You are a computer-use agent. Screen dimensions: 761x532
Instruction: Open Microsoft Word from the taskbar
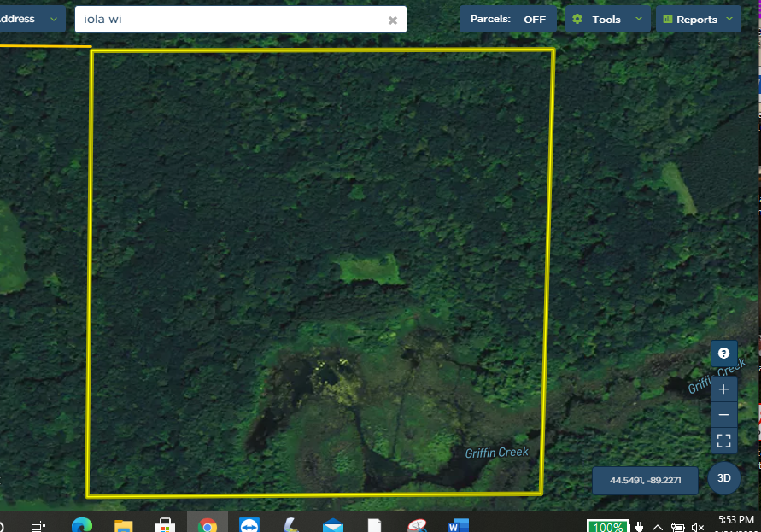(x=459, y=525)
